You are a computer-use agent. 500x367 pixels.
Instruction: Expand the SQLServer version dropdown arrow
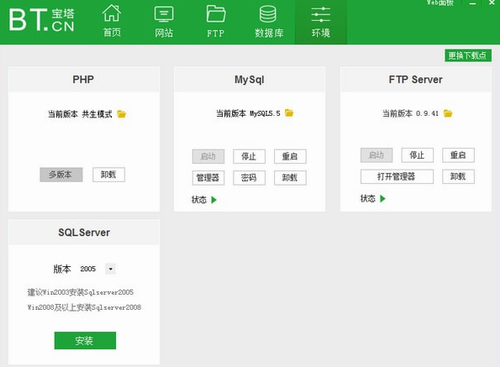(x=111, y=269)
